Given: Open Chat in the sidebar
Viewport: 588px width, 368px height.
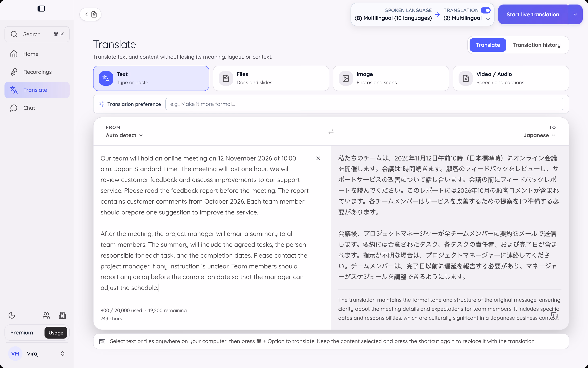Looking at the screenshot, I should pyautogui.click(x=37, y=108).
